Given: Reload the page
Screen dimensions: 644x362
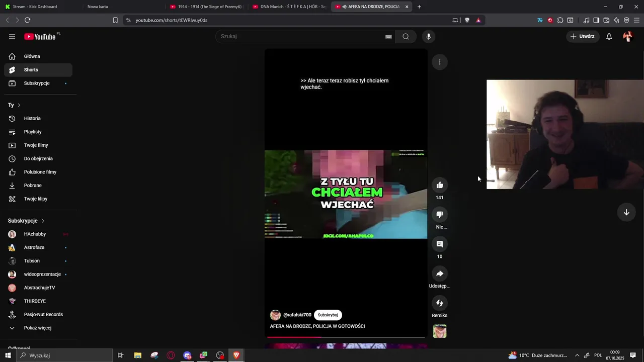Looking at the screenshot, I should pos(27,20).
